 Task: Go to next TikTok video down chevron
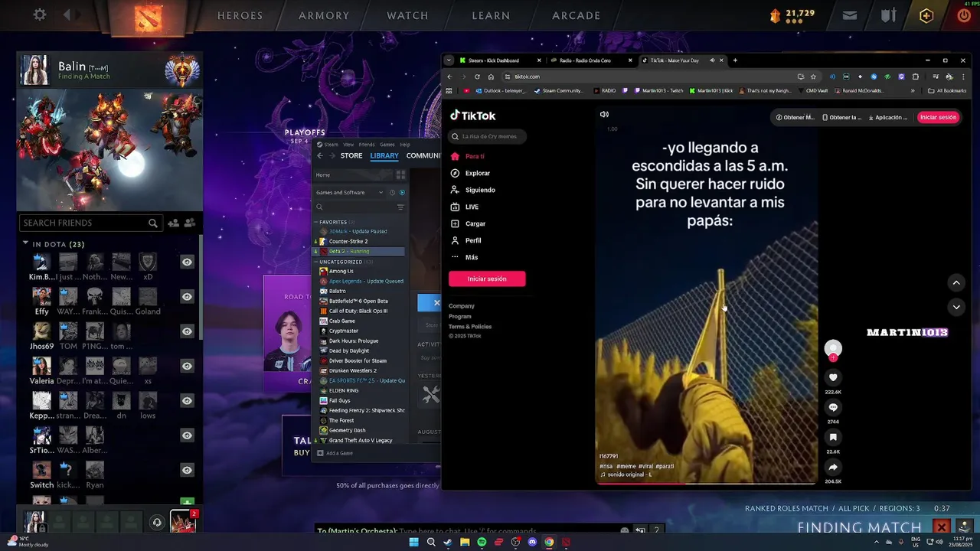(x=956, y=307)
